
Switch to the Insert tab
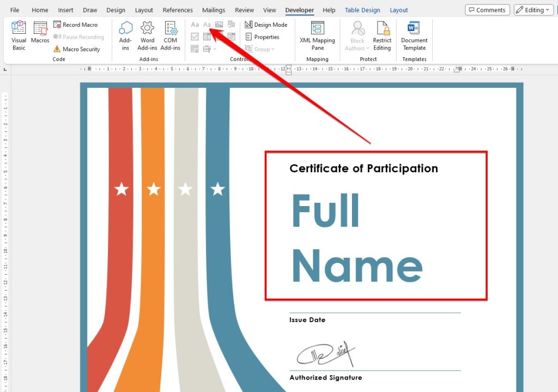65,10
